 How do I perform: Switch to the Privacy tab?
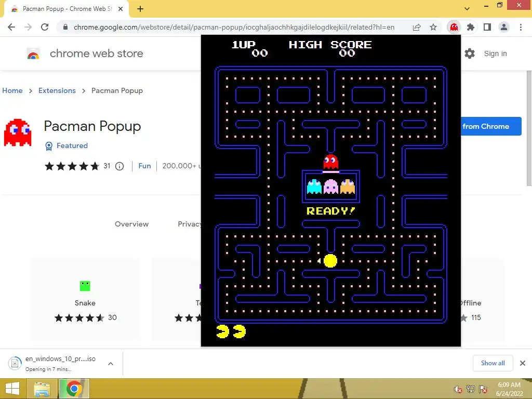(x=189, y=224)
